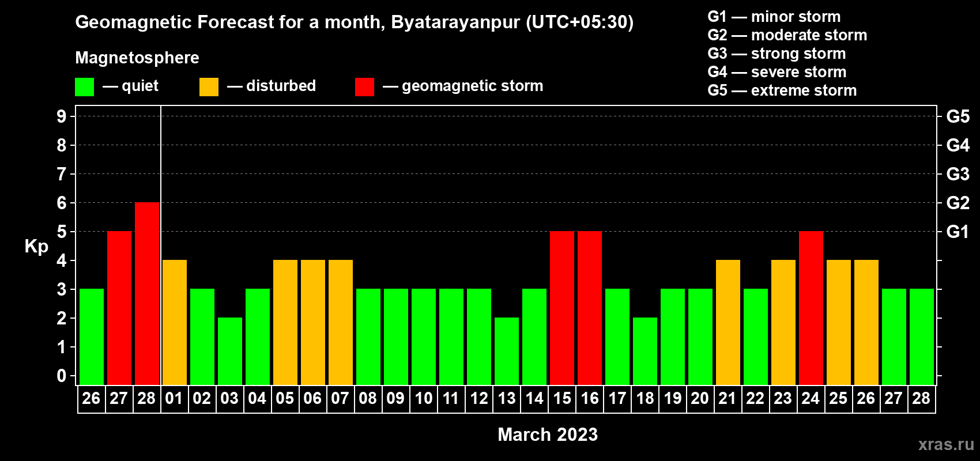Image resolution: width=980 pixels, height=461 pixels.
Task: Click the 'geomagnetic storm' legend label
Action: point(473,86)
